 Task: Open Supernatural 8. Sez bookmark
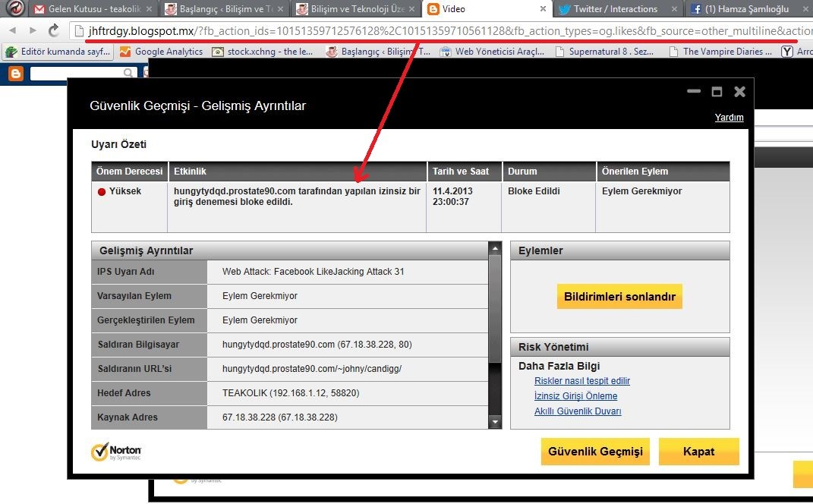(604, 52)
